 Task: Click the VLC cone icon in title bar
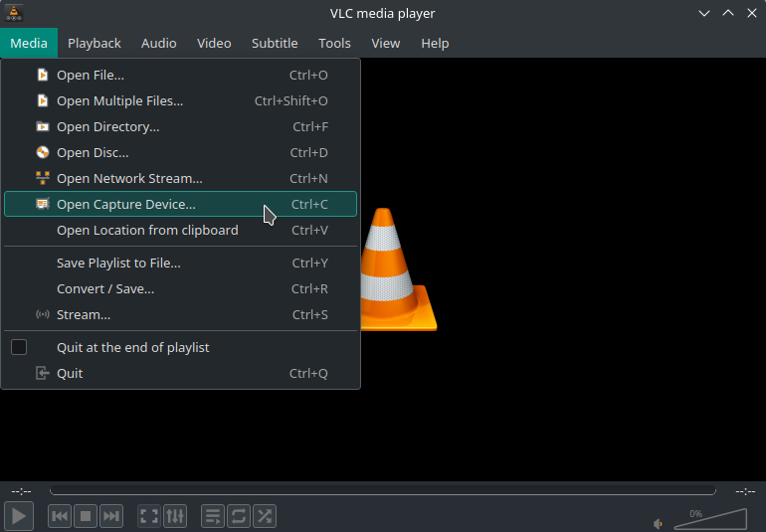pyautogui.click(x=14, y=13)
